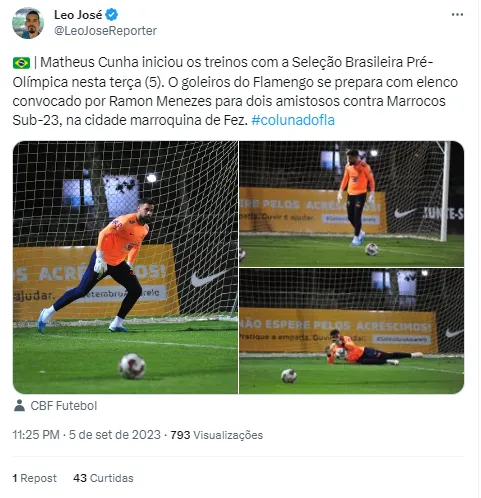The height and width of the screenshot is (498, 481).
Task: Open the CBF Futebol tagged account
Action: [64, 406]
